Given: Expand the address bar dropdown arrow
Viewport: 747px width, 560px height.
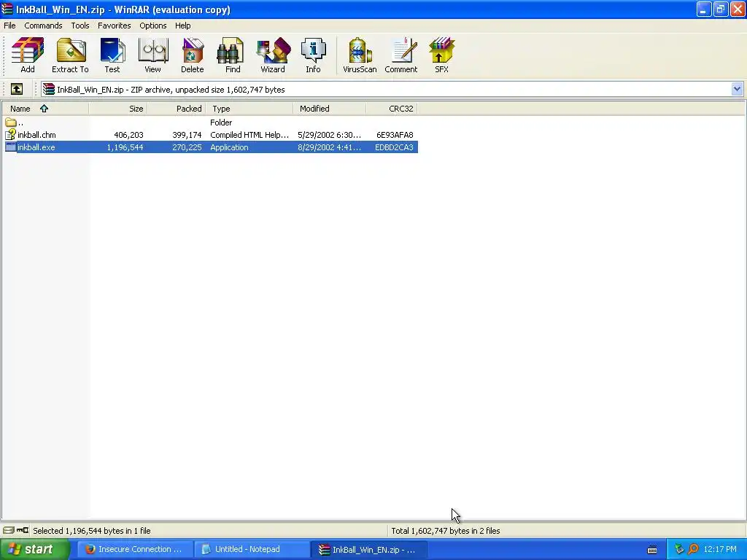Looking at the screenshot, I should point(737,89).
